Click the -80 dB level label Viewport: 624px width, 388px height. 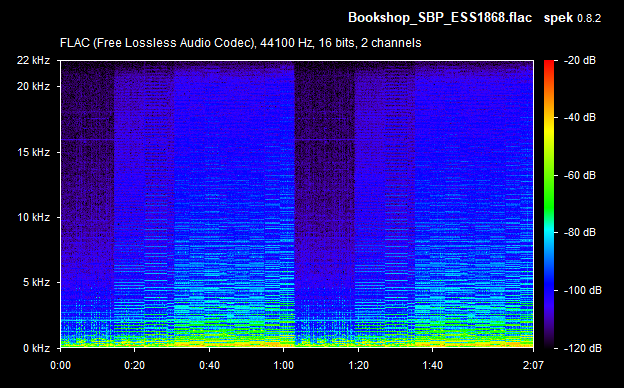[x=580, y=232]
